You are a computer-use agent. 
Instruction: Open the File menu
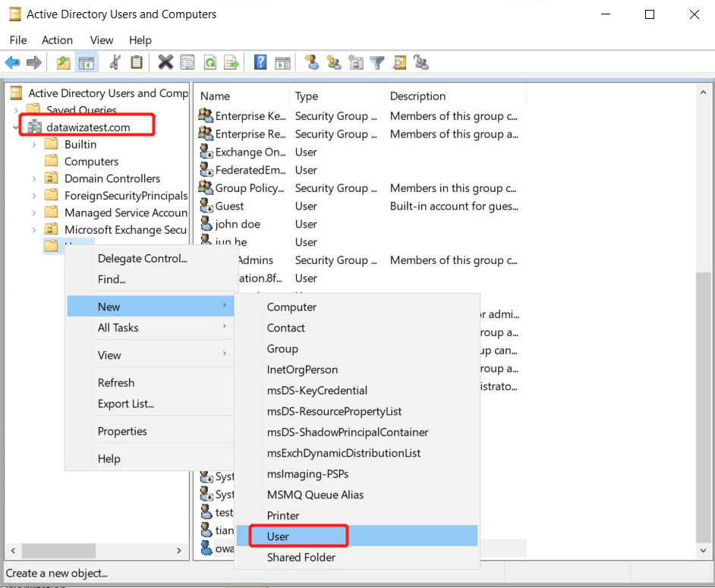point(18,40)
